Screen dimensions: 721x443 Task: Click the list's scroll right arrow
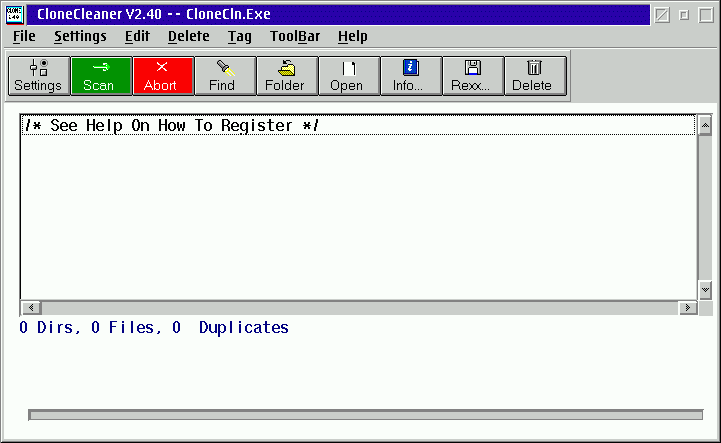[x=688, y=307]
